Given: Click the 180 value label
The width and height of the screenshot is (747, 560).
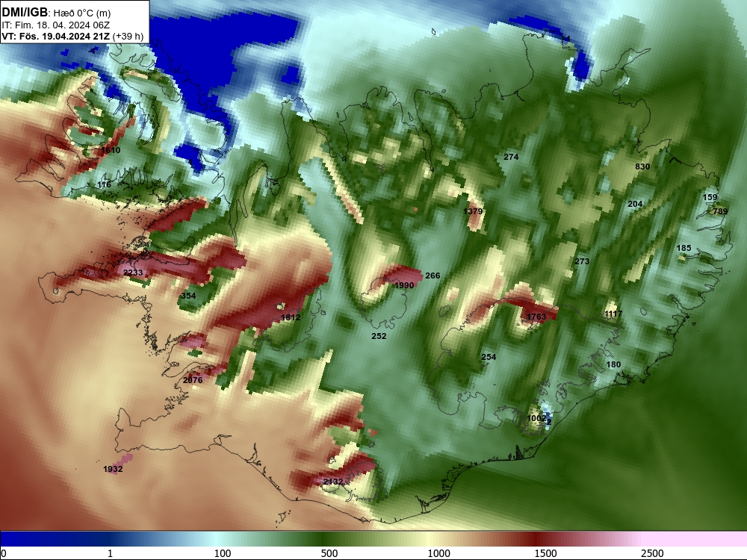Looking at the screenshot, I should (x=613, y=364).
